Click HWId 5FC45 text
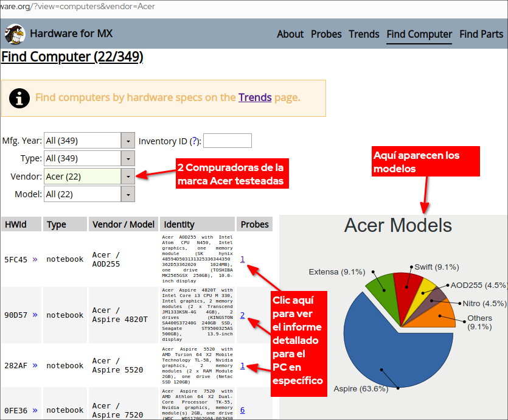 [16, 259]
